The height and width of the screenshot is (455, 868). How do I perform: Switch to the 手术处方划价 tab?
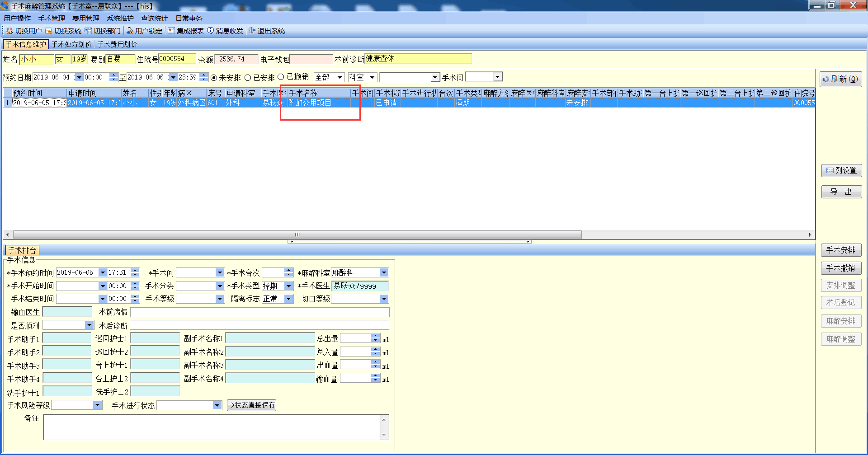[x=71, y=44]
